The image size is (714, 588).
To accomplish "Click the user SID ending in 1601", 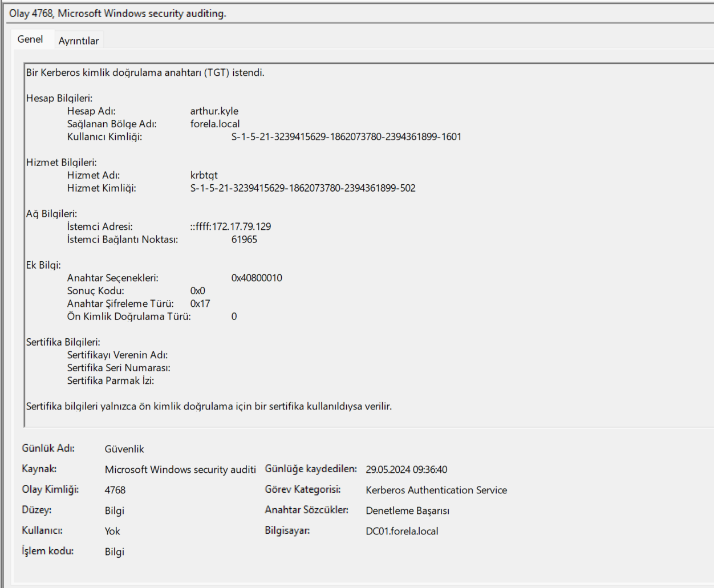I will tap(346, 137).
